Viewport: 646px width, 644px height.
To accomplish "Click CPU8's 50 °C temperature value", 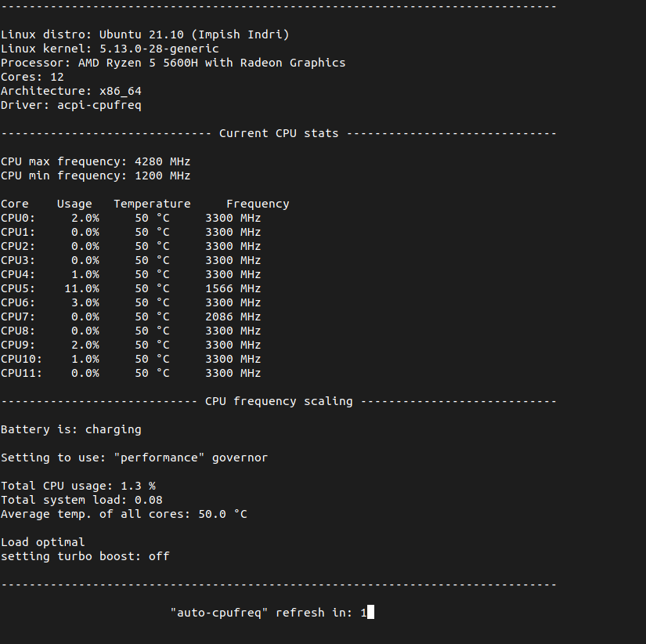I will point(152,331).
